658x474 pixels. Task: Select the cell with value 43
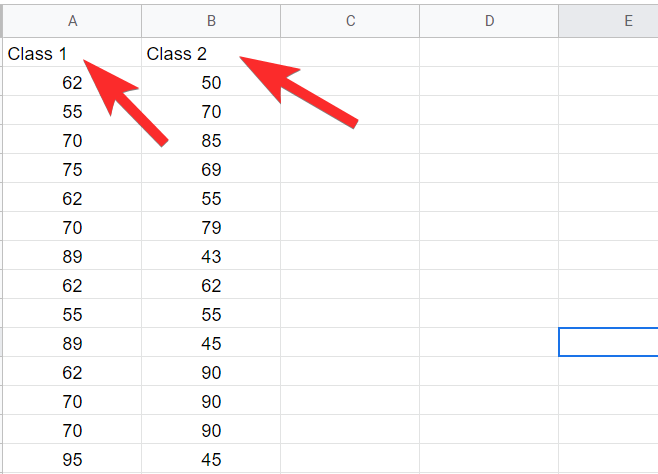(211, 256)
